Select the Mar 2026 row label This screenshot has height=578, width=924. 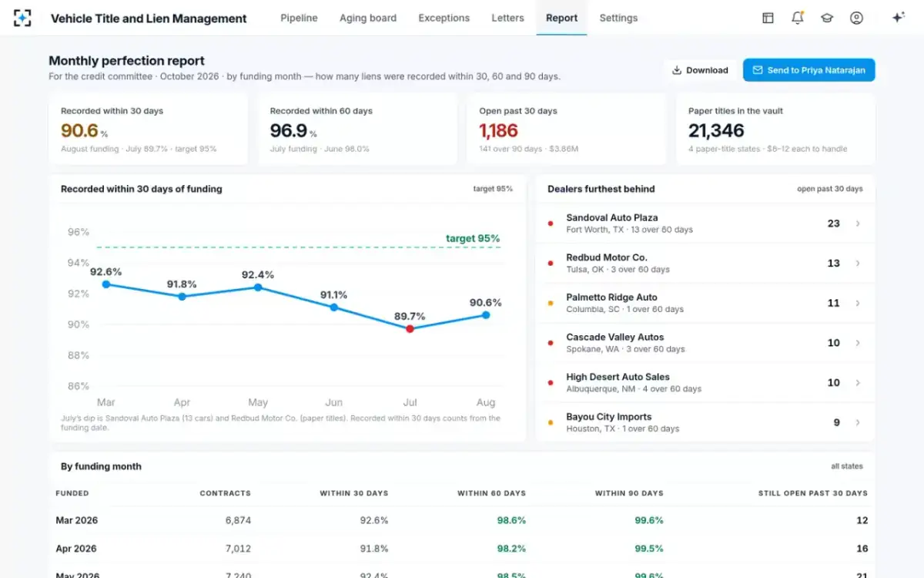(x=77, y=520)
